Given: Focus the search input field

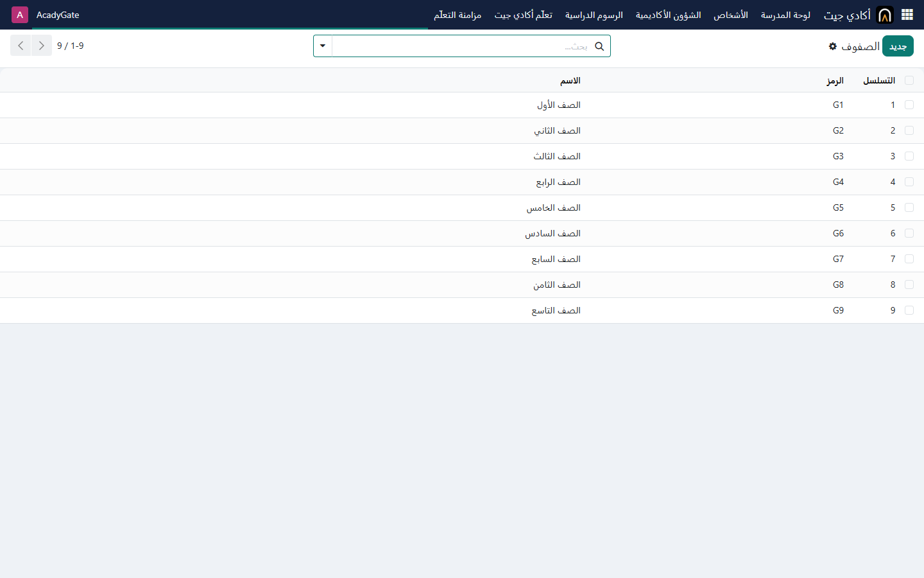Looking at the screenshot, I should (462, 46).
